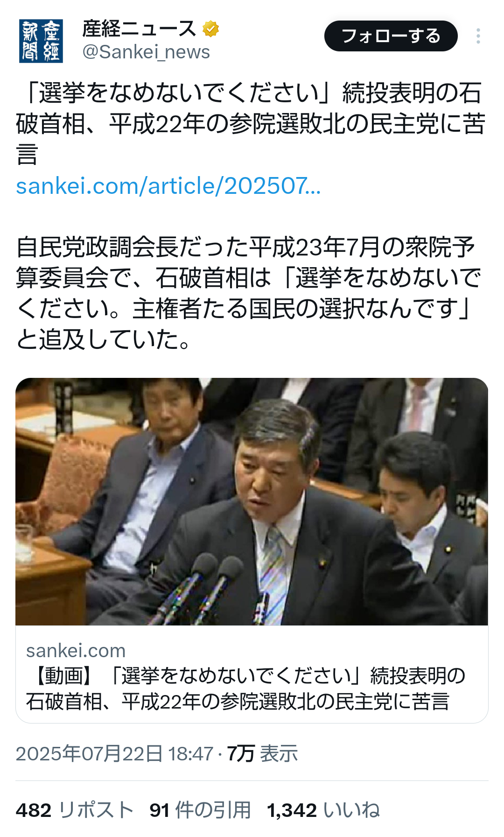
Task: Show the 1,342 いいね likes list
Action: tap(323, 810)
